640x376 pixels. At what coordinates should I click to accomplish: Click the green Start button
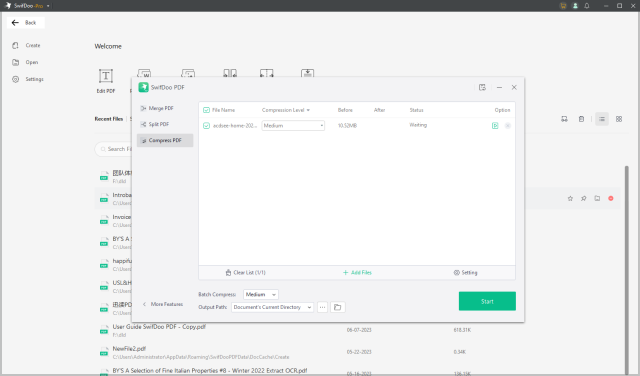point(487,301)
